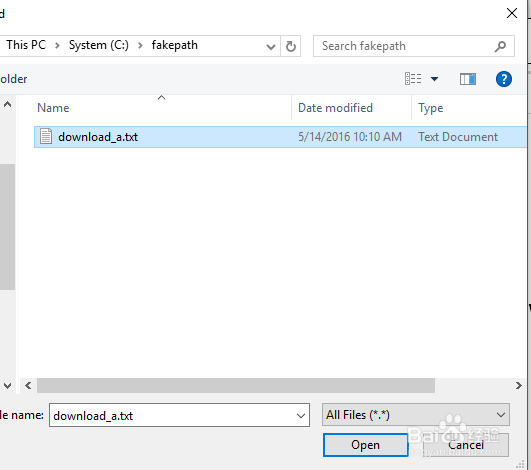Click the Open button
Viewport: 531px width, 470px height.
point(365,445)
